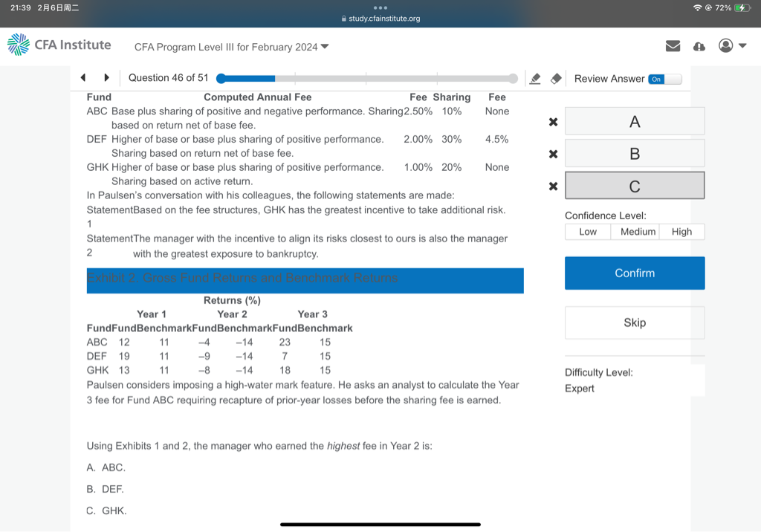Tap the 21:39 clock in status bar
The width and height of the screenshot is (761, 532).
20,7
